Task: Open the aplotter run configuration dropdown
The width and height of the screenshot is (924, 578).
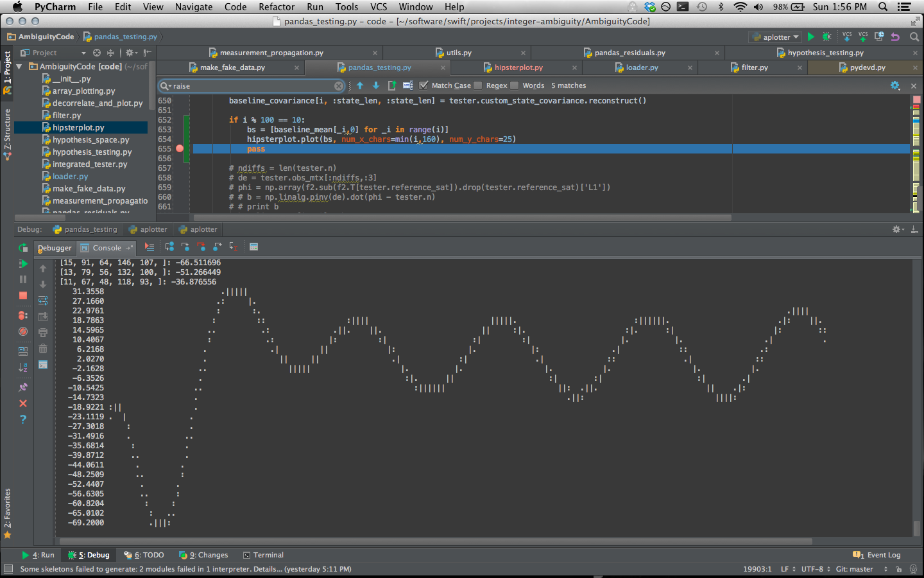Action: 776,37
